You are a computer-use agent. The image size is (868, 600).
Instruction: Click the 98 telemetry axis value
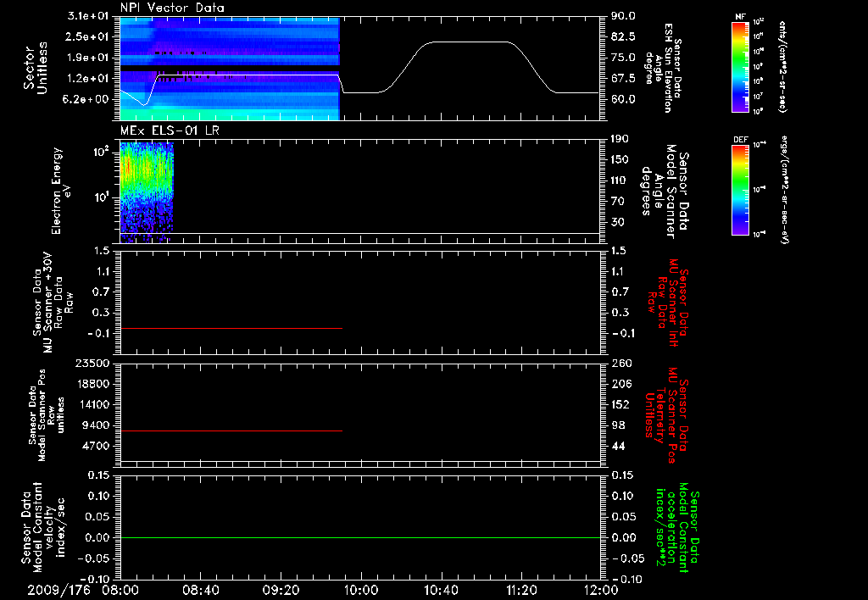(x=617, y=425)
